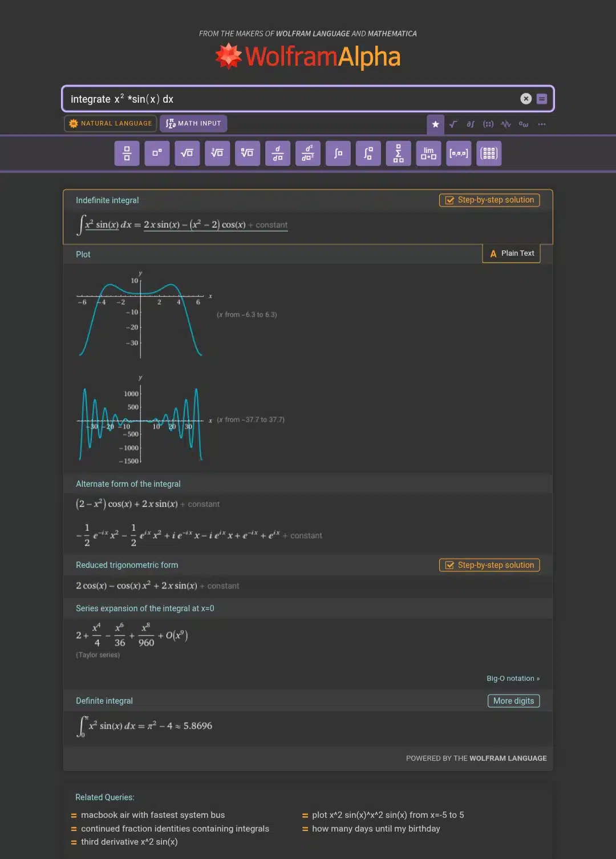Insert a limit template
616x859 pixels.
[x=429, y=153]
